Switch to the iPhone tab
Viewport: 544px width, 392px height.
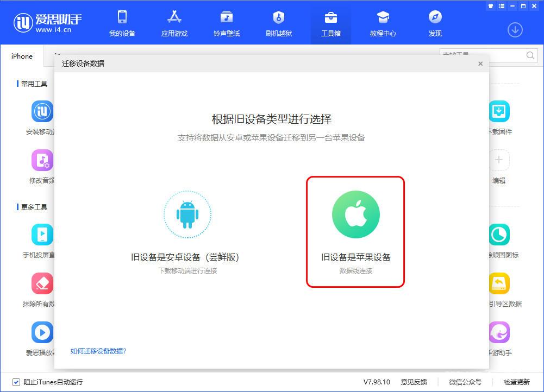(21, 56)
